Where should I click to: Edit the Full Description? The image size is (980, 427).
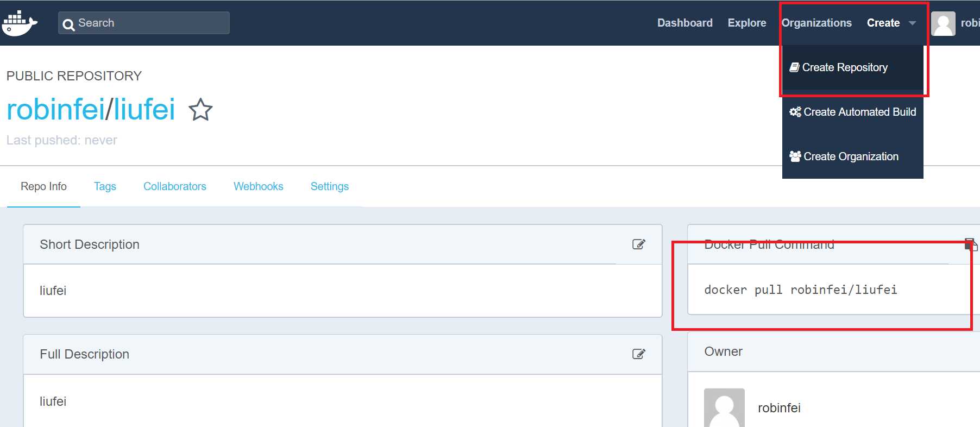click(x=639, y=354)
